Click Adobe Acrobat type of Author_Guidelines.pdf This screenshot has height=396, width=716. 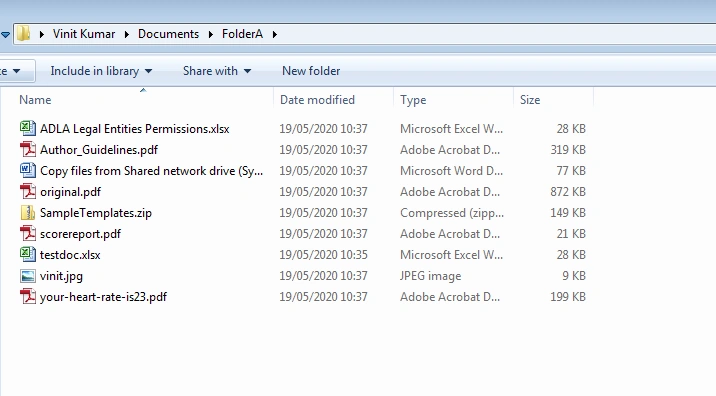coord(450,150)
